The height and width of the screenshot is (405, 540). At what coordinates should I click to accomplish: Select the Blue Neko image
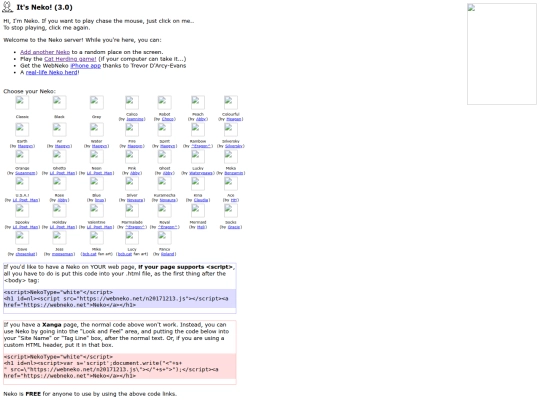tap(96, 184)
